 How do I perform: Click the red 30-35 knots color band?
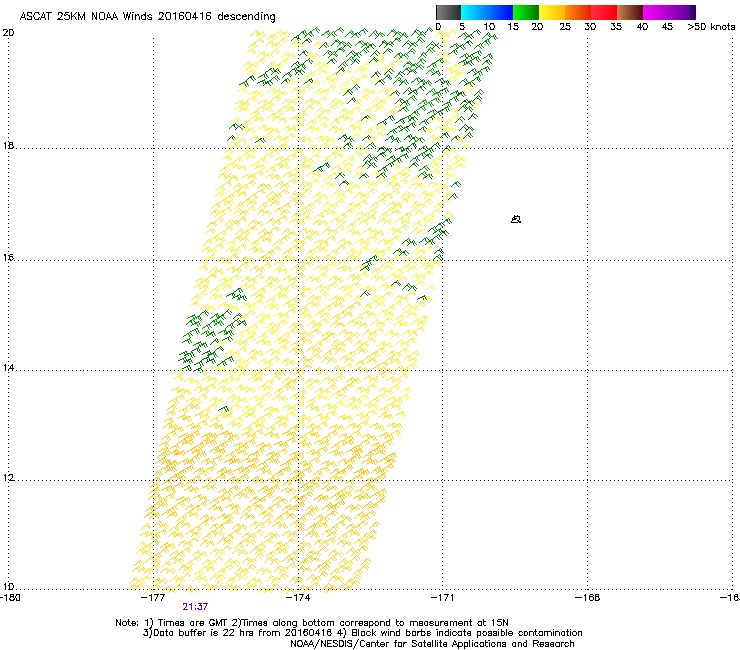pos(604,12)
